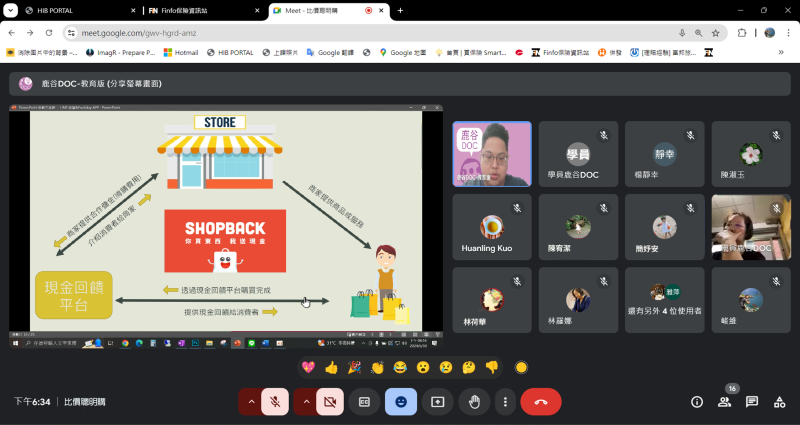Screen dimensions: 800x425
Task: Expand video settings arrow beside camera
Action: click(x=306, y=402)
